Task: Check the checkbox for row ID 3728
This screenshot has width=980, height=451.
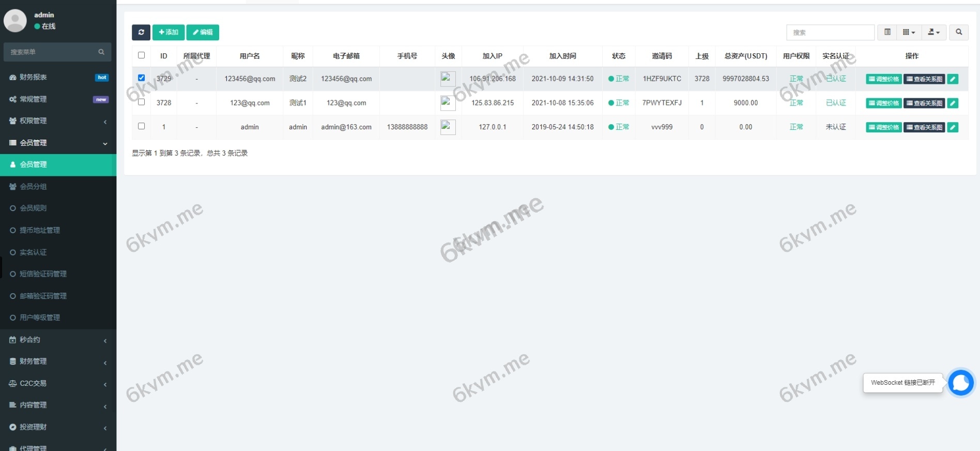Action: (x=141, y=102)
